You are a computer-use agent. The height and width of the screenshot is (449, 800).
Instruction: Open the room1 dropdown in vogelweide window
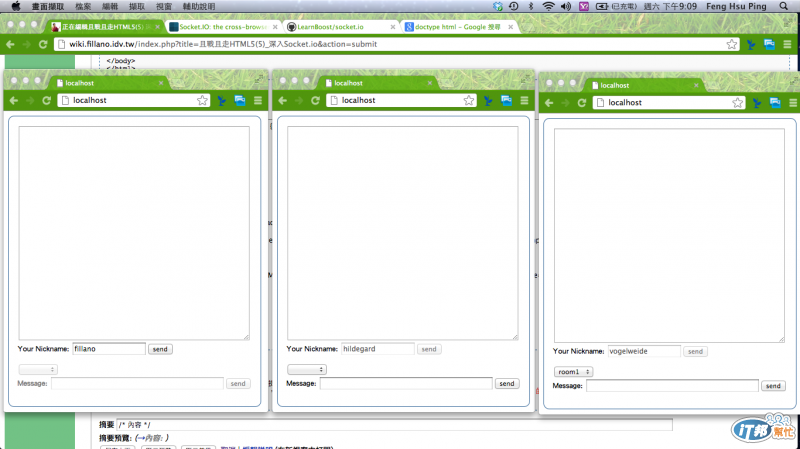(x=573, y=372)
